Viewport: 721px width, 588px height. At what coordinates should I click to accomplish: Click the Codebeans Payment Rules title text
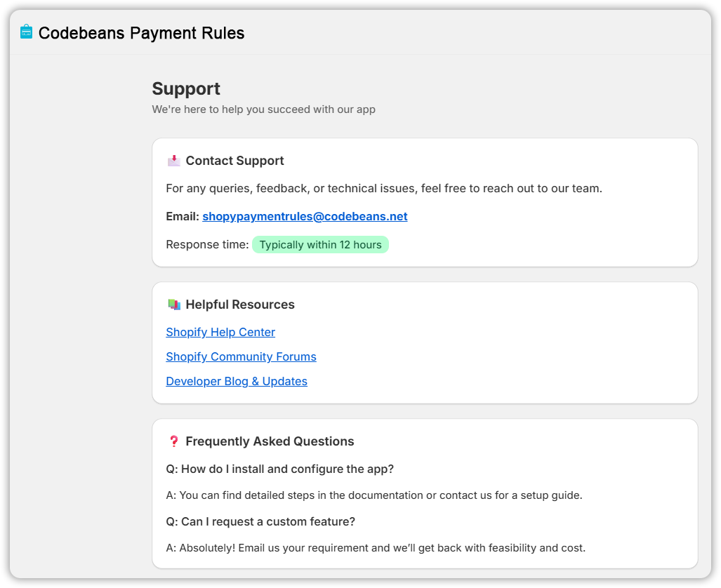(x=141, y=33)
